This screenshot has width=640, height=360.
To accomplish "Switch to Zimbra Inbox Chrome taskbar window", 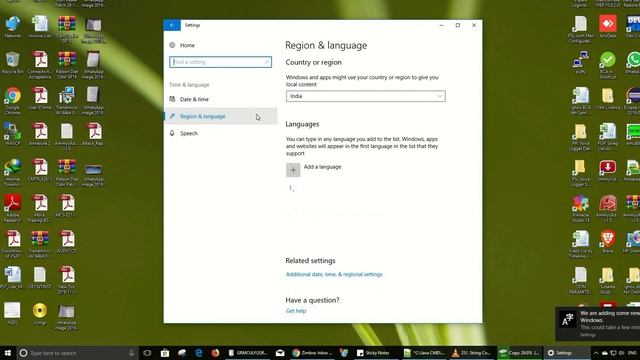I will [x=313, y=353].
